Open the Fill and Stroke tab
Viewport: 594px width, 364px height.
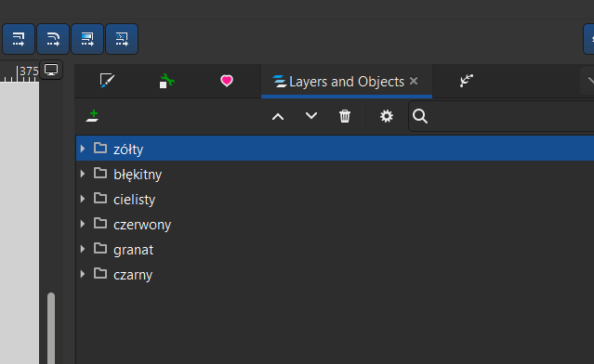(107, 81)
